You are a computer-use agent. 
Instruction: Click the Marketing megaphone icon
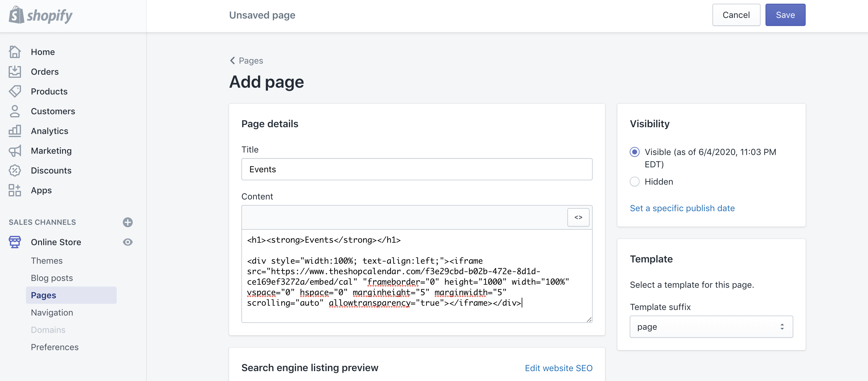15,151
